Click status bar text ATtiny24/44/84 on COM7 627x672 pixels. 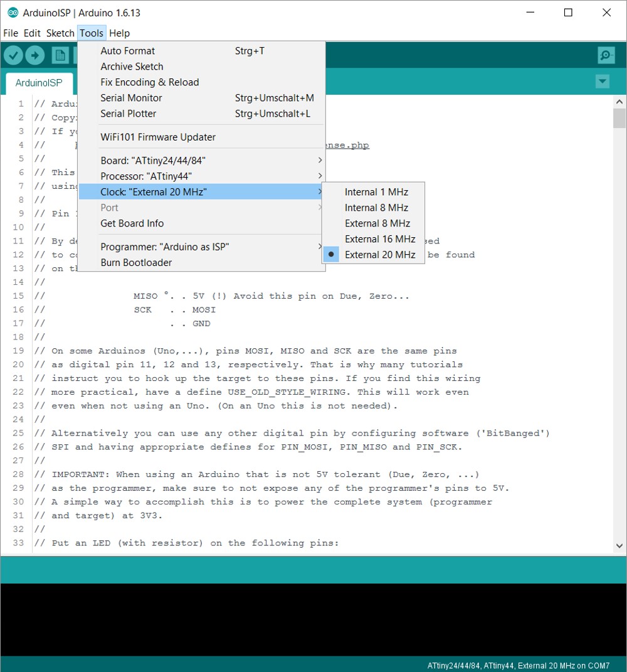point(519,666)
